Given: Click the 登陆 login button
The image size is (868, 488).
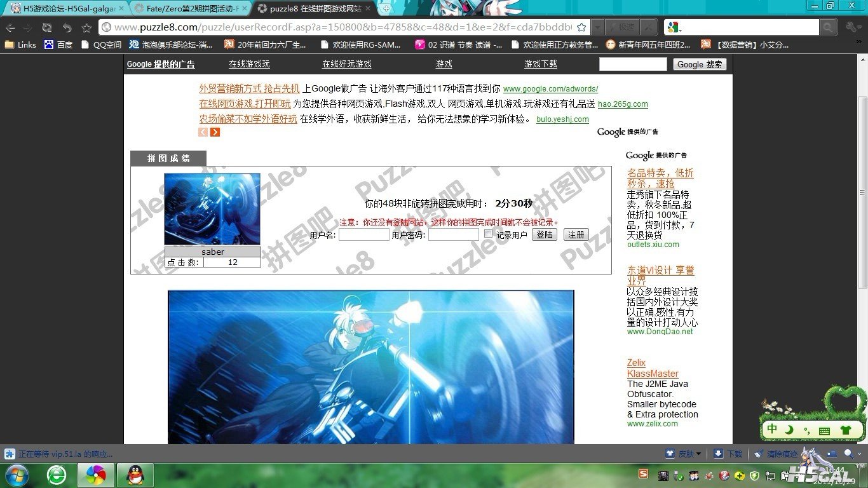Looking at the screenshot, I should click(x=545, y=234).
